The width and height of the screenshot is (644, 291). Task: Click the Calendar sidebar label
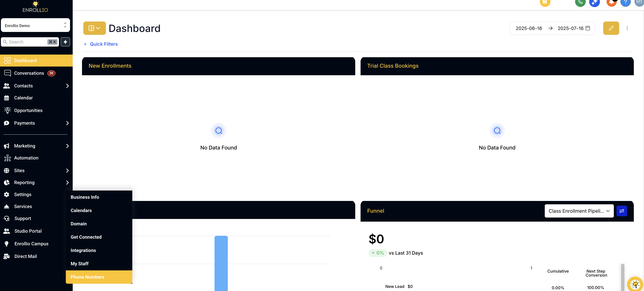point(23,98)
